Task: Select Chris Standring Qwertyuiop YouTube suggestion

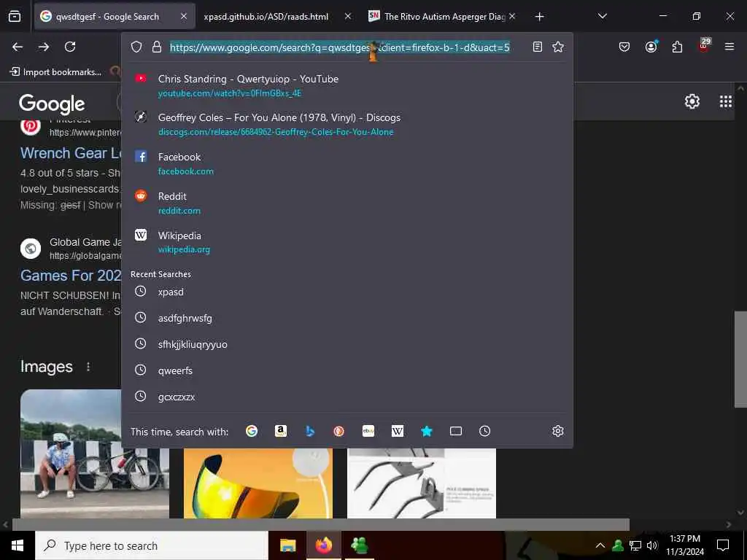Action: [347, 85]
